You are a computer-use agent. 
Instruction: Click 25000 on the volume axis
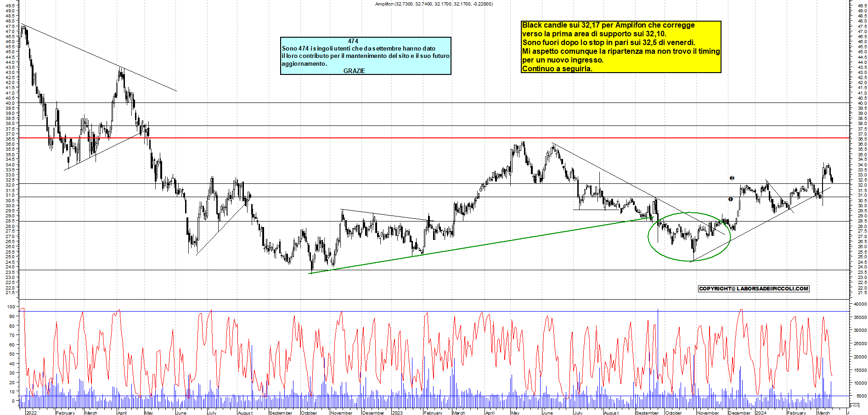(860, 343)
